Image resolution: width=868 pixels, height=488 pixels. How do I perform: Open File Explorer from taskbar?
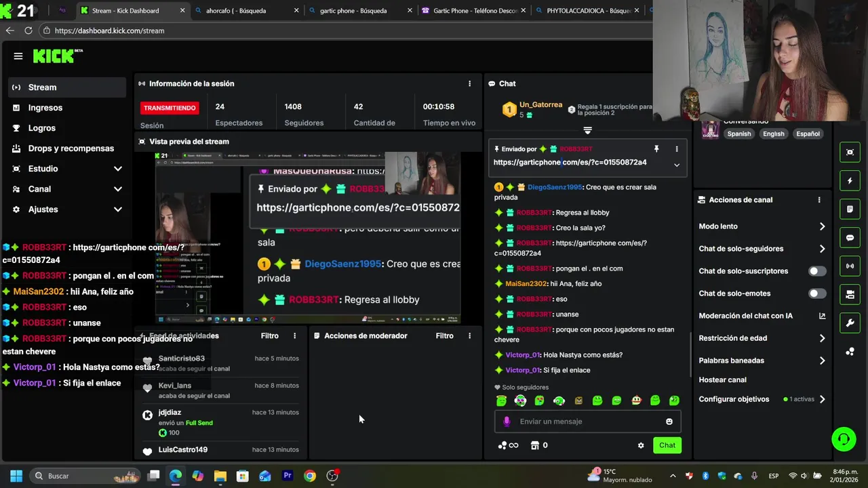[220, 476]
